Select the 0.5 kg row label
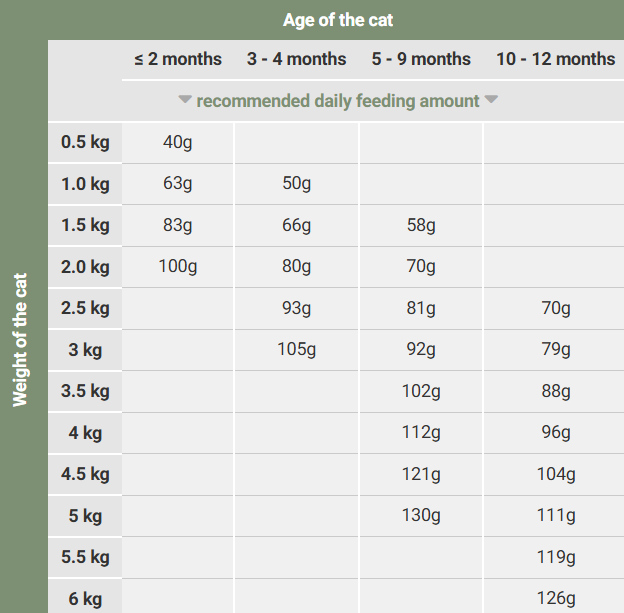 pos(85,142)
